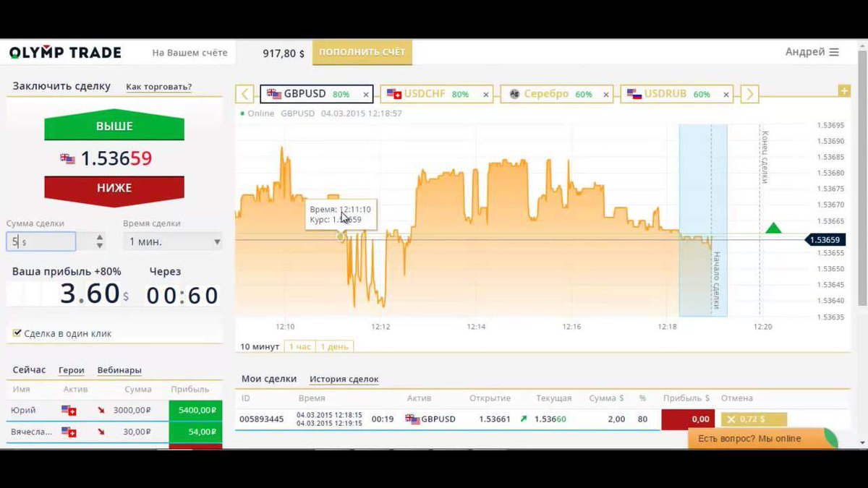The image size is (868, 488).
Task: Cancel deal with 0,72 $ button
Action: pos(754,419)
